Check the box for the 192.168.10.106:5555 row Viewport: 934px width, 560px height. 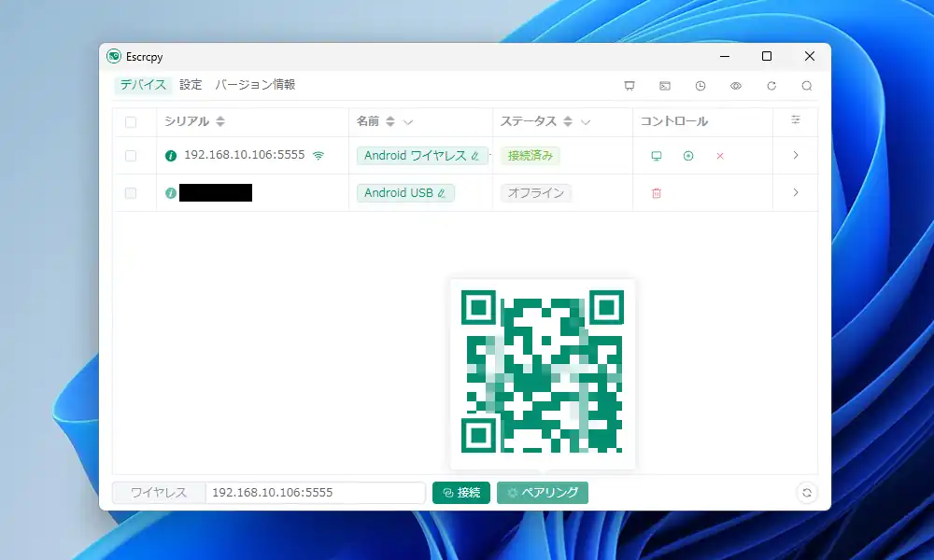click(131, 156)
